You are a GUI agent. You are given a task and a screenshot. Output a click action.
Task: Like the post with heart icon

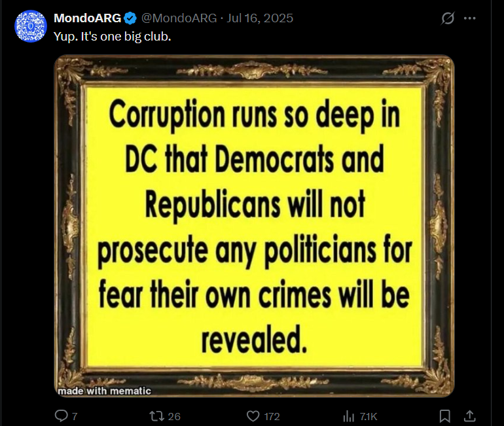point(253,416)
